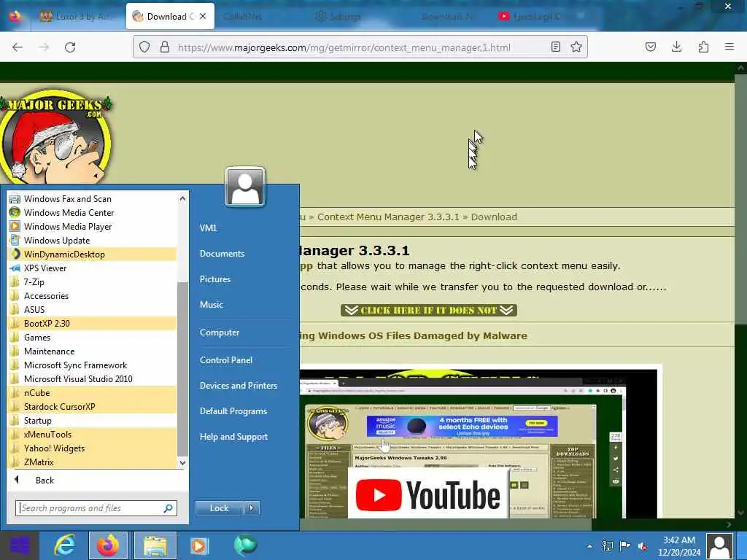
Task: Expand the Accessories folder
Action: point(91,295)
